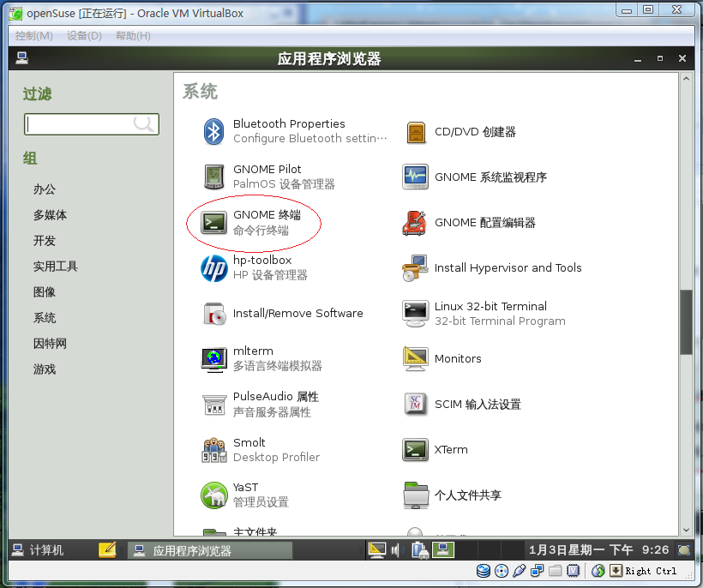Open the 帮助(H) menu

pyautogui.click(x=133, y=36)
